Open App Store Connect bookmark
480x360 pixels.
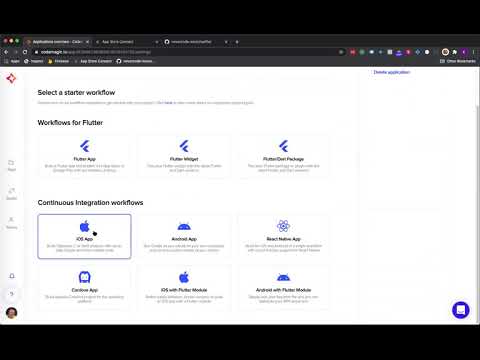coord(93,61)
